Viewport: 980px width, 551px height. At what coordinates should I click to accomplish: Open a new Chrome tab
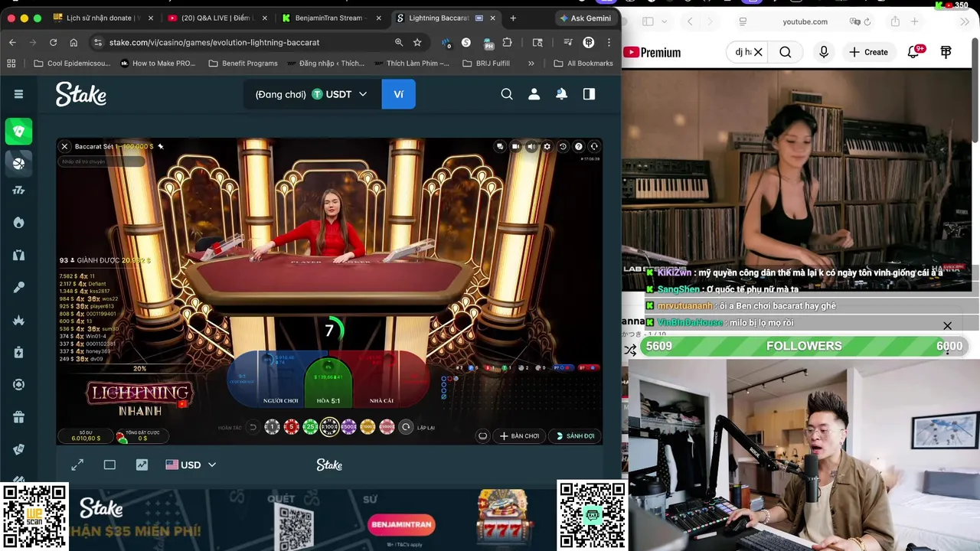(513, 18)
